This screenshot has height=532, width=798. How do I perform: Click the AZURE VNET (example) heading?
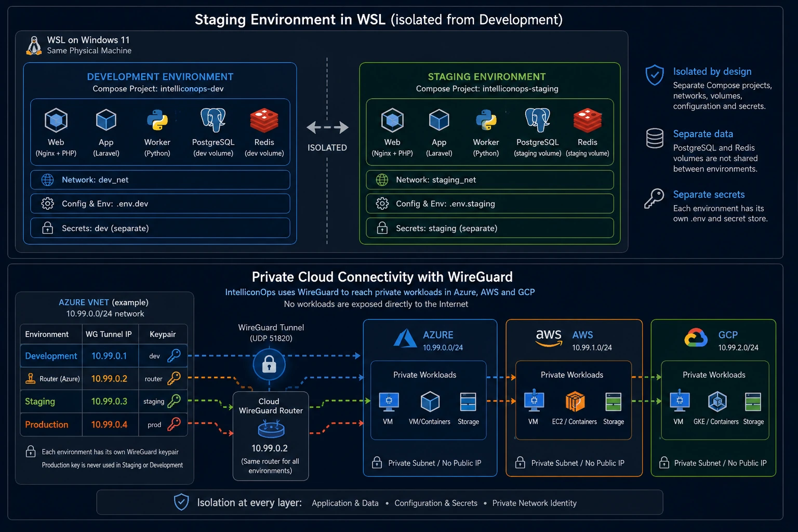click(103, 302)
